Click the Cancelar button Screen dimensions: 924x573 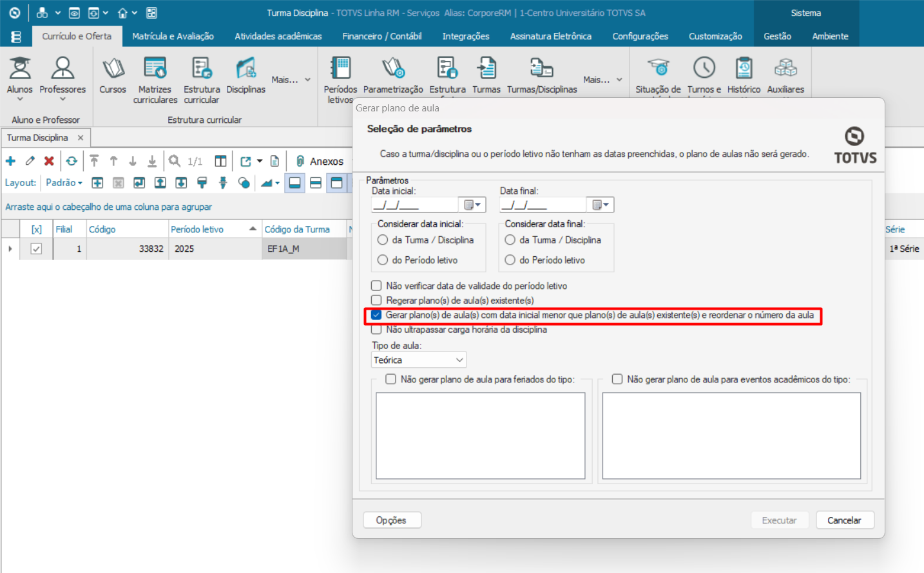845,520
